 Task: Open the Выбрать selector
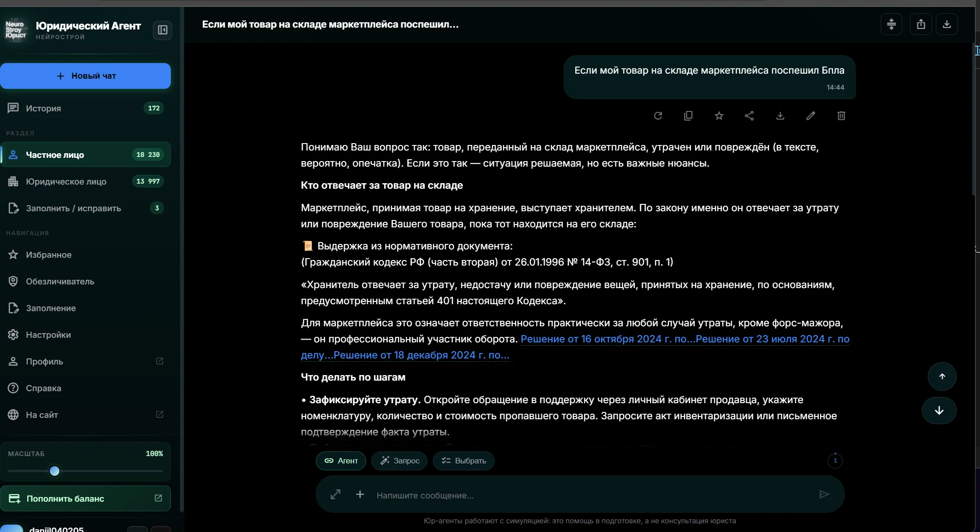click(463, 461)
